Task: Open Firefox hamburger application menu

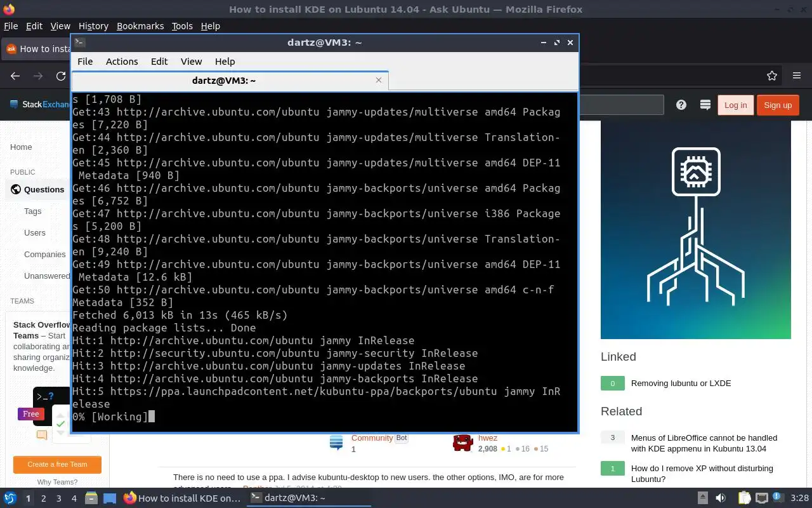Action: click(x=797, y=76)
